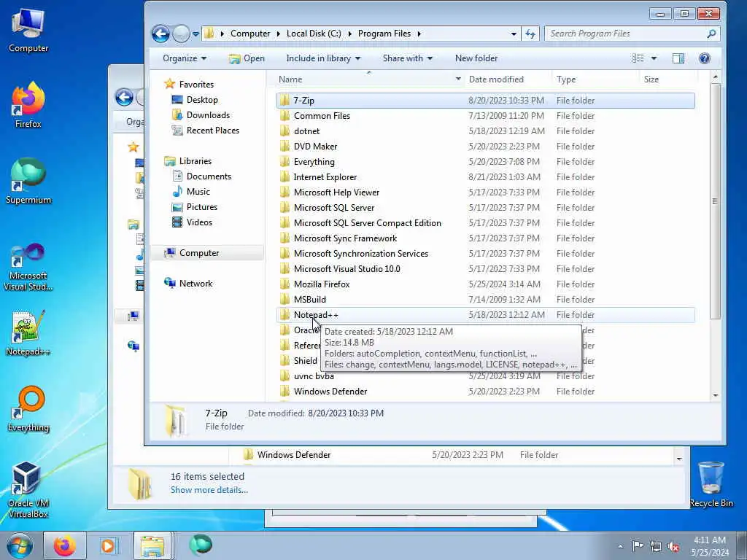Click the Back navigation arrow in Program Files window
This screenshot has height=560, width=747.
pos(160,34)
